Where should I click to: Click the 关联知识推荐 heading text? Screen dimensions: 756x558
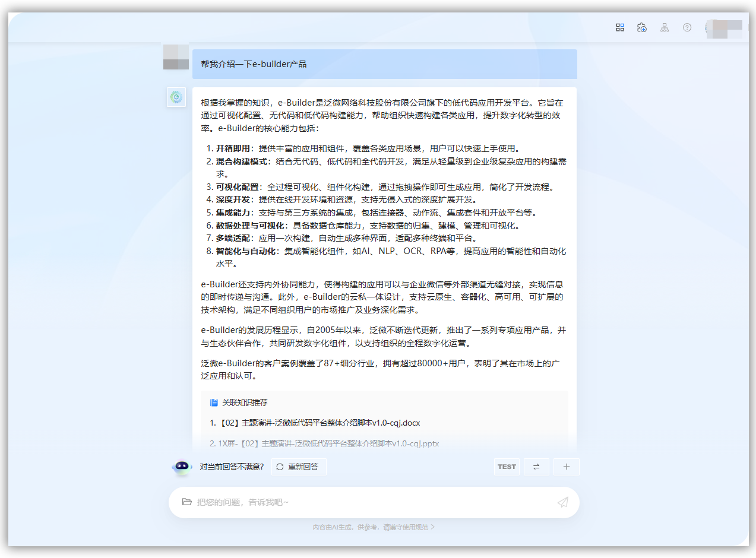pos(245,402)
